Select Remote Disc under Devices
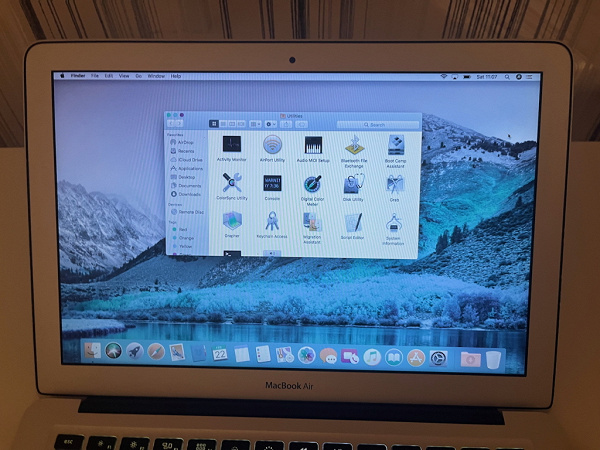The image size is (600, 450). pyautogui.click(x=187, y=212)
